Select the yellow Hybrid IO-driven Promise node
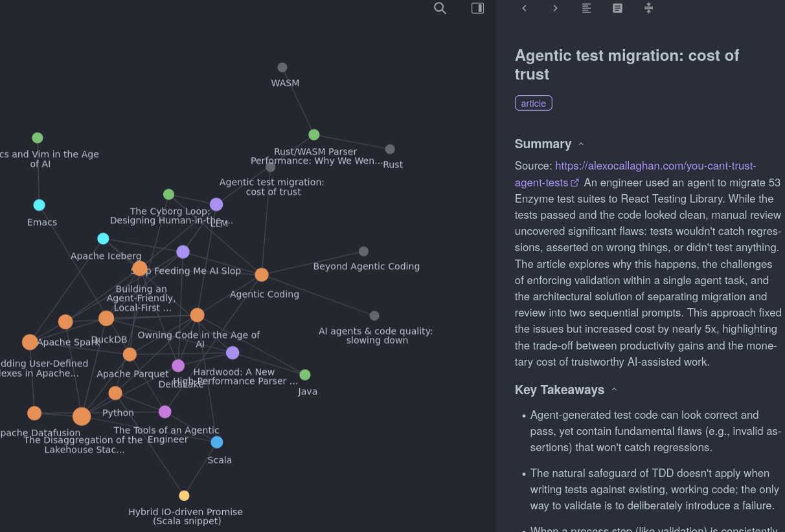 pos(184,496)
